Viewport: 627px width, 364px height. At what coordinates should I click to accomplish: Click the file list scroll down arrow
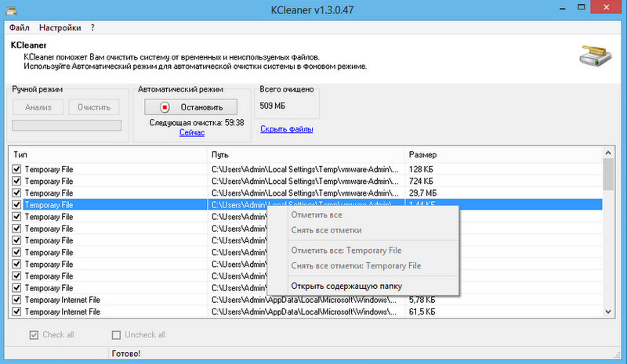tap(608, 312)
